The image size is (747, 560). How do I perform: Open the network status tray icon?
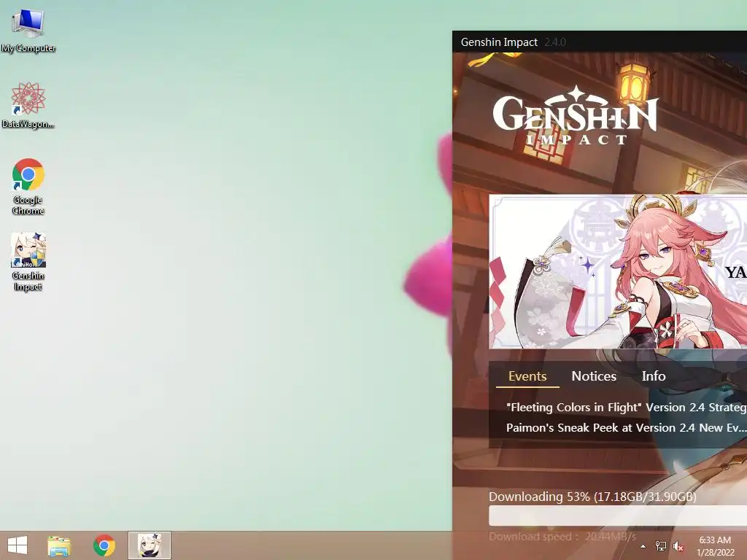(x=661, y=546)
